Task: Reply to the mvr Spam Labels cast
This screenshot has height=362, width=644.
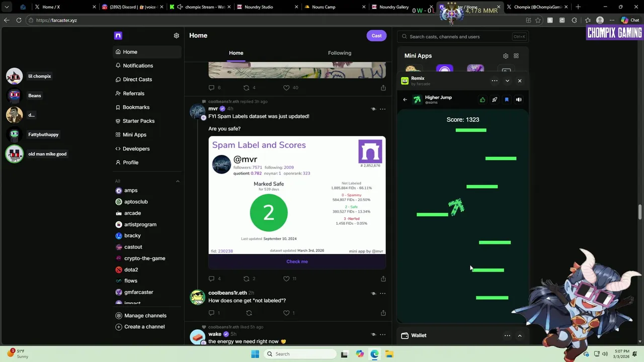Action: [211, 279]
